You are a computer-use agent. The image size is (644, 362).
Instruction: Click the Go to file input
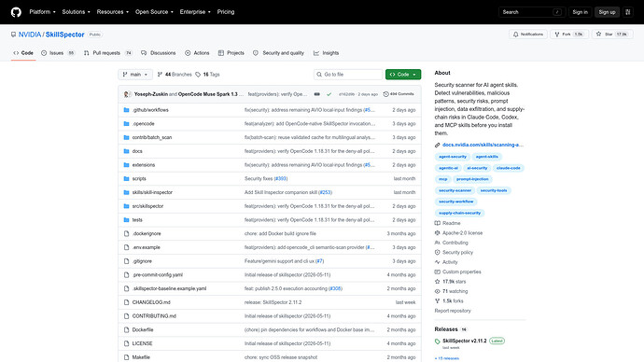[x=348, y=75]
